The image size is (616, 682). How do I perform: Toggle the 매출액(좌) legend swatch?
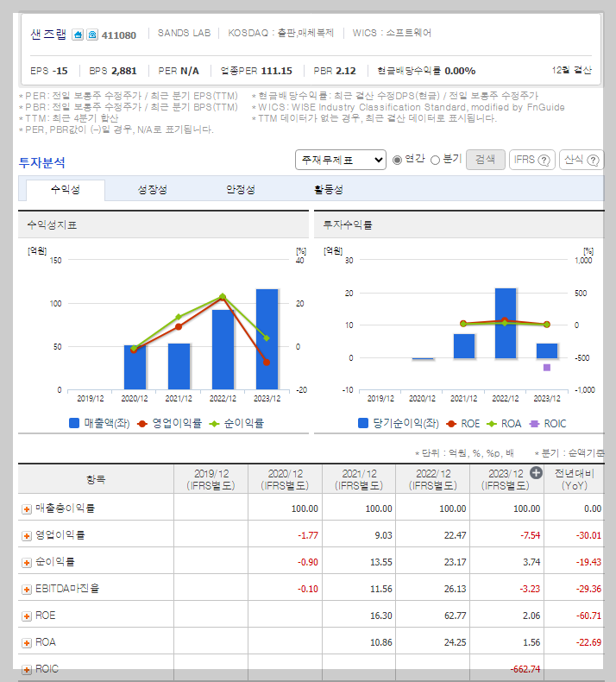(74, 423)
